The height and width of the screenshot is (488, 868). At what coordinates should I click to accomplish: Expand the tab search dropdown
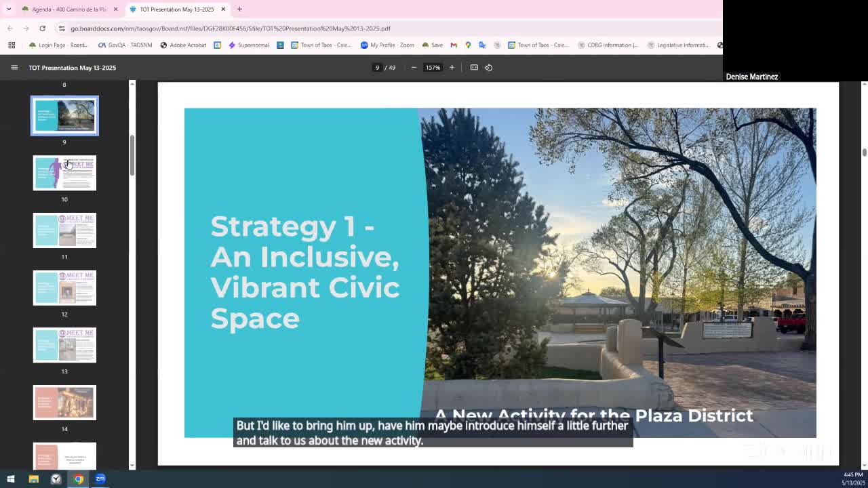click(9, 9)
